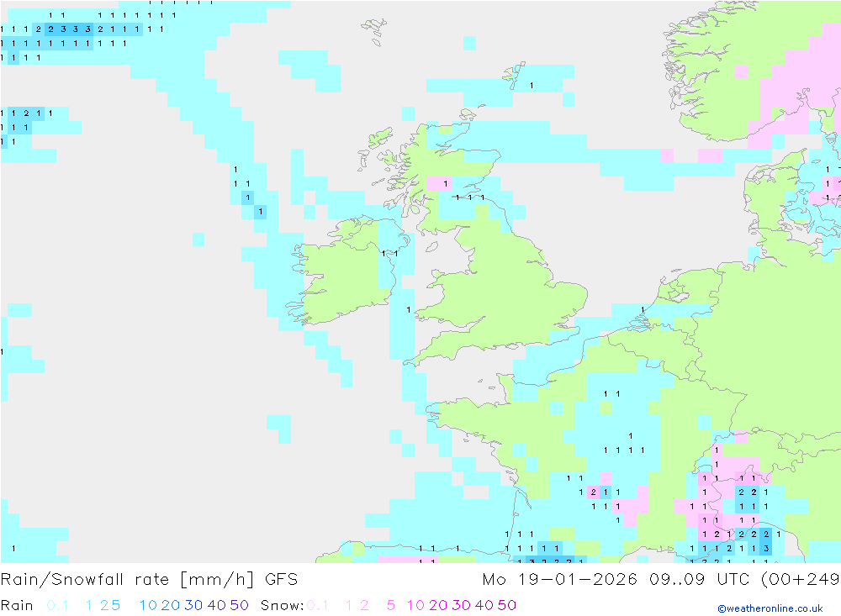Choose the Snow legend value 20
This screenshot has width=841, height=616.
pos(438,605)
